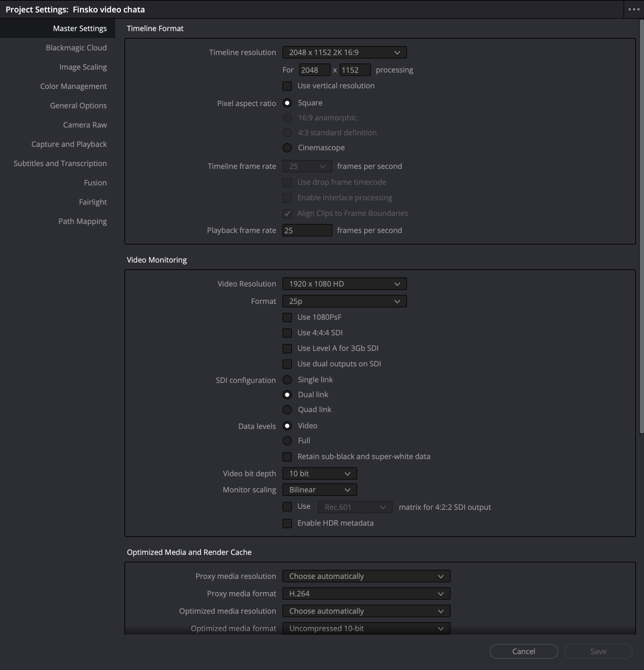Enable HDR metadata checkbox

pyautogui.click(x=287, y=523)
